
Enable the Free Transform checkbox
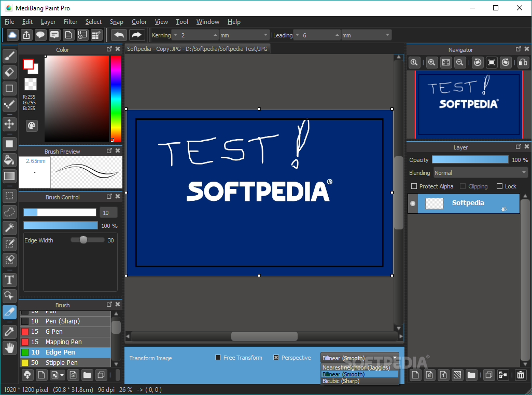(x=218, y=357)
